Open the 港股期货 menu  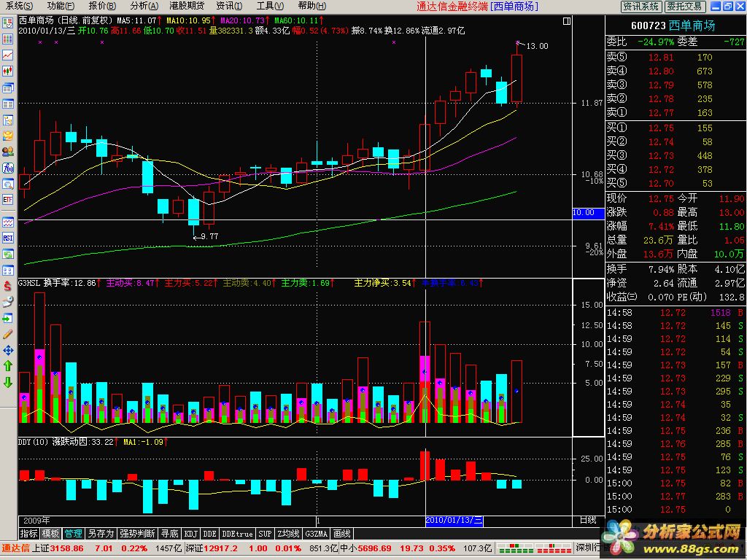(186, 6)
